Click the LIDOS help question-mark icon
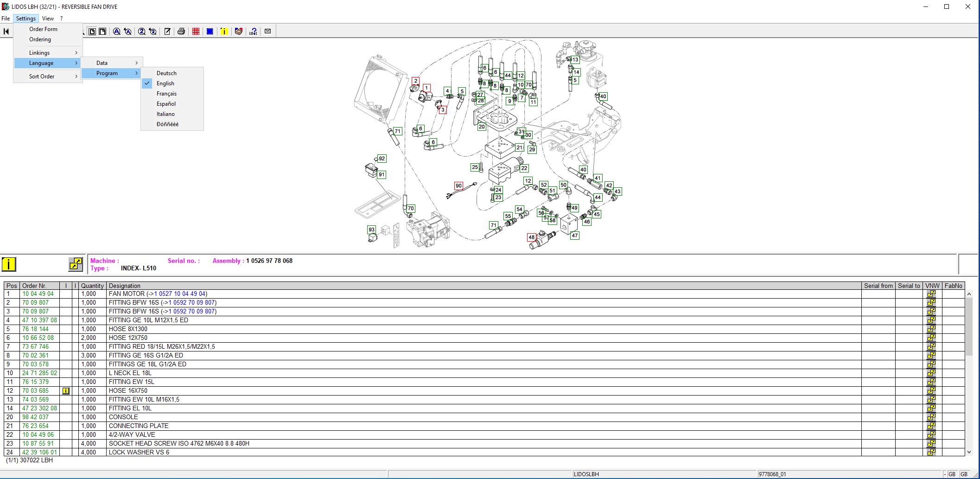Viewport: 980px width, 479px height. [x=253, y=32]
